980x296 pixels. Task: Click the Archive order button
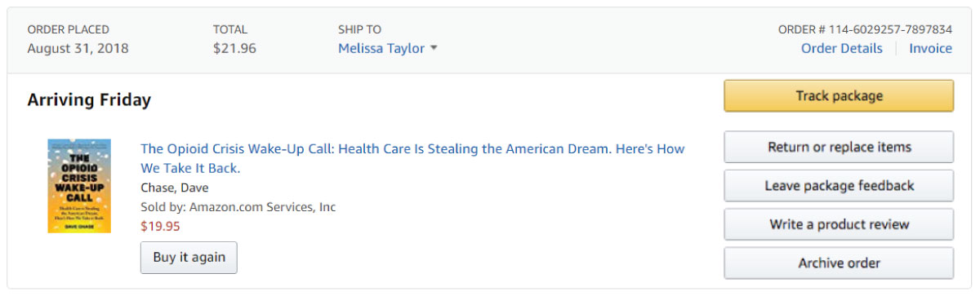point(839,263)
